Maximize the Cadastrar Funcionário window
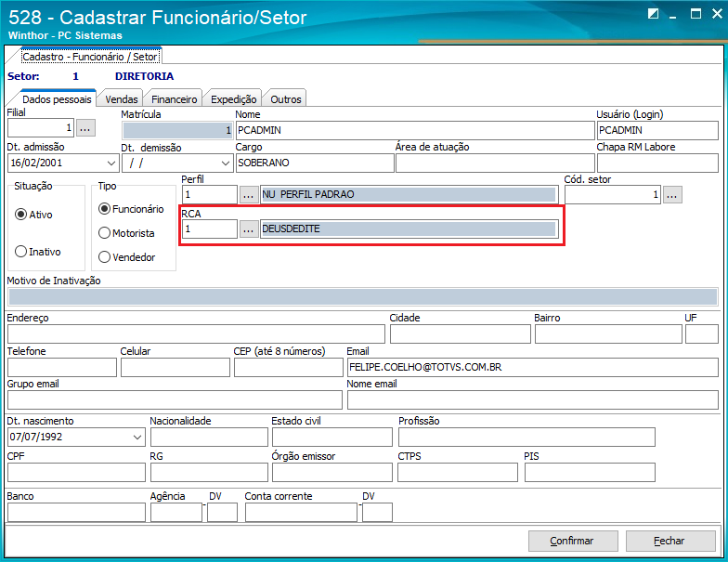 pos(695,13)
